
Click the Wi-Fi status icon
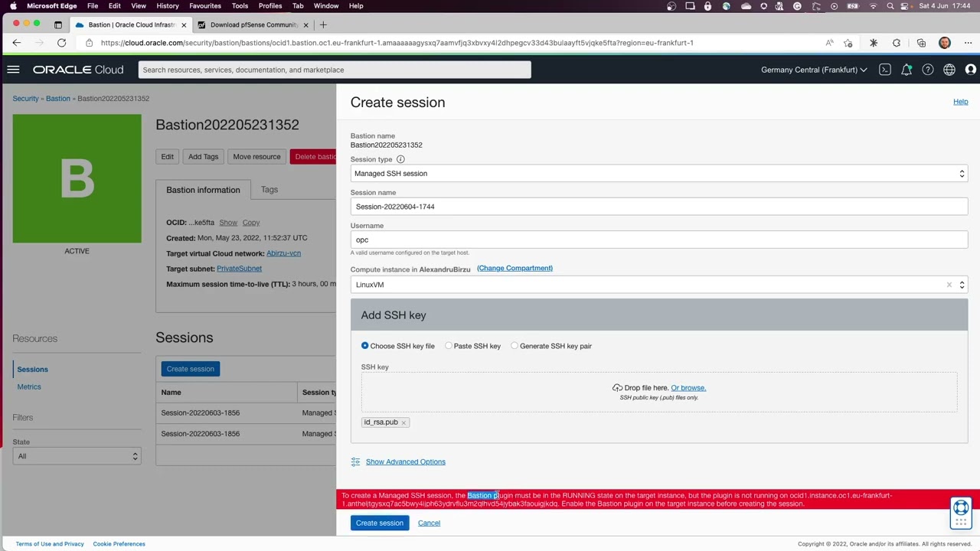click(x=873, y=6)
